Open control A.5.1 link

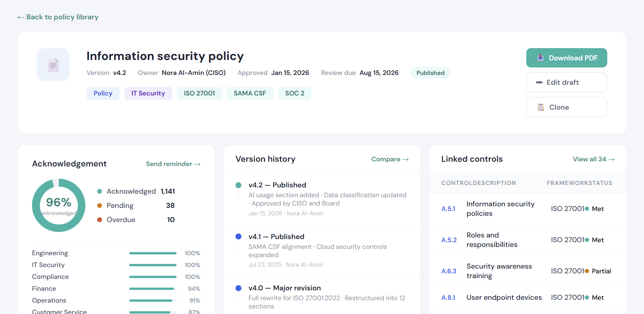click(x=448, y=209)
